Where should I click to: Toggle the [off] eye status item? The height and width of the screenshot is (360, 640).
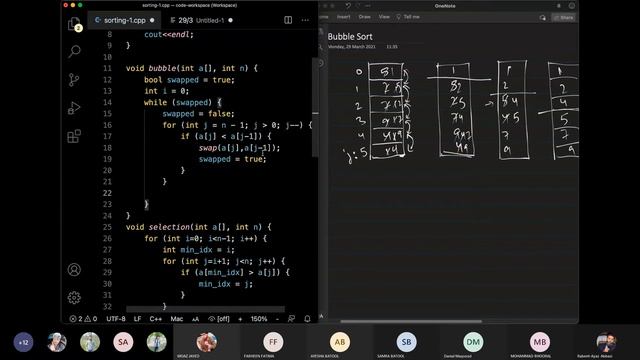click(219, 319)
